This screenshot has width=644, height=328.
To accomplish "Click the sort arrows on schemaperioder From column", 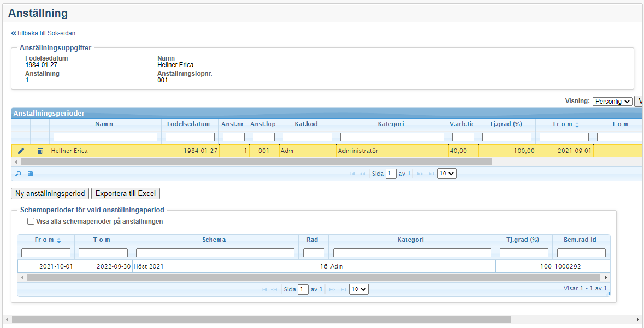I will (59, 240).
